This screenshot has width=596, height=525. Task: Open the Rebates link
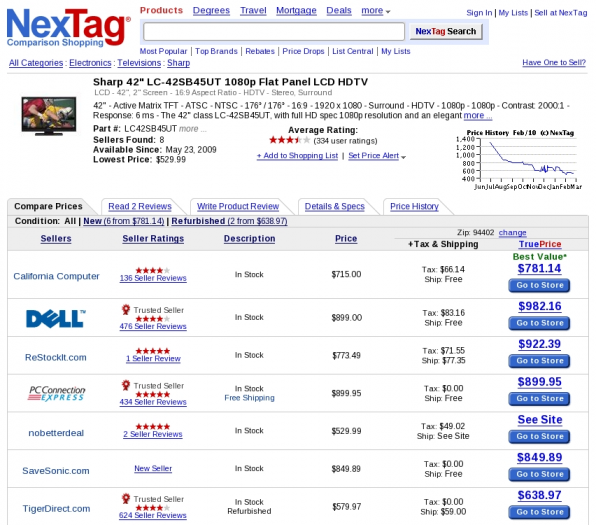(260, 51)
